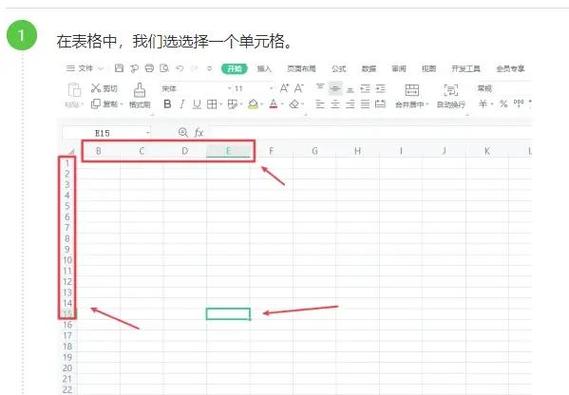Open the 文件 menu
Image resolution: width=569 pixels, height=395 pixels.
click(x=85, y=68)
